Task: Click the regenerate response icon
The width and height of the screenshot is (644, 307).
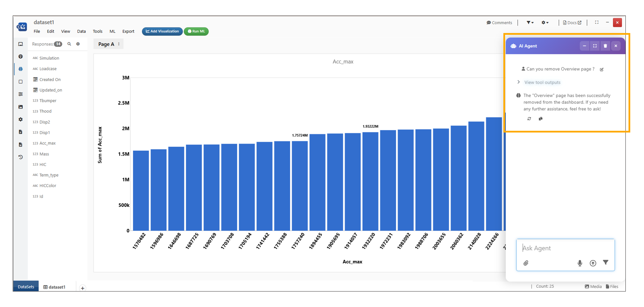Action: tap(529, 119)
